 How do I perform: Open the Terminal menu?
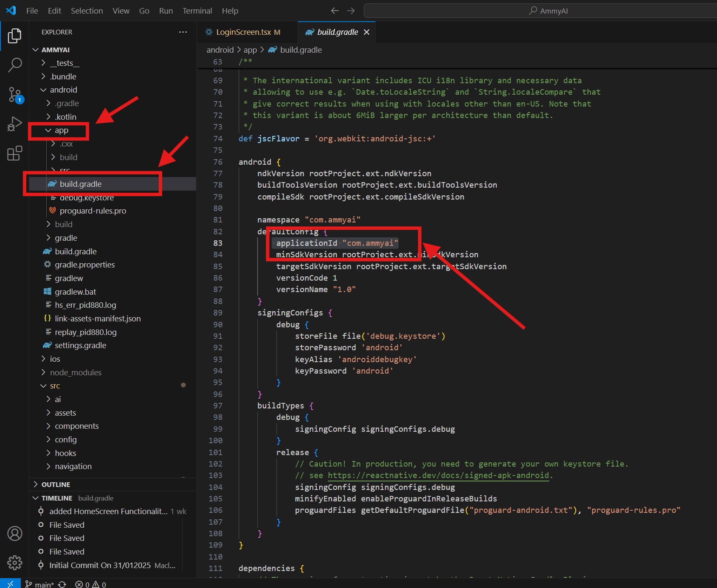197,11
